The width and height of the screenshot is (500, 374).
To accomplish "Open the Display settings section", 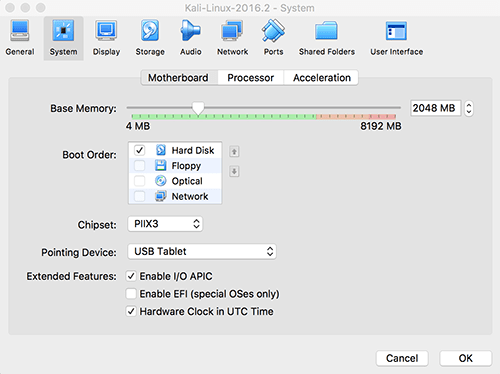I will coord(106,38).
